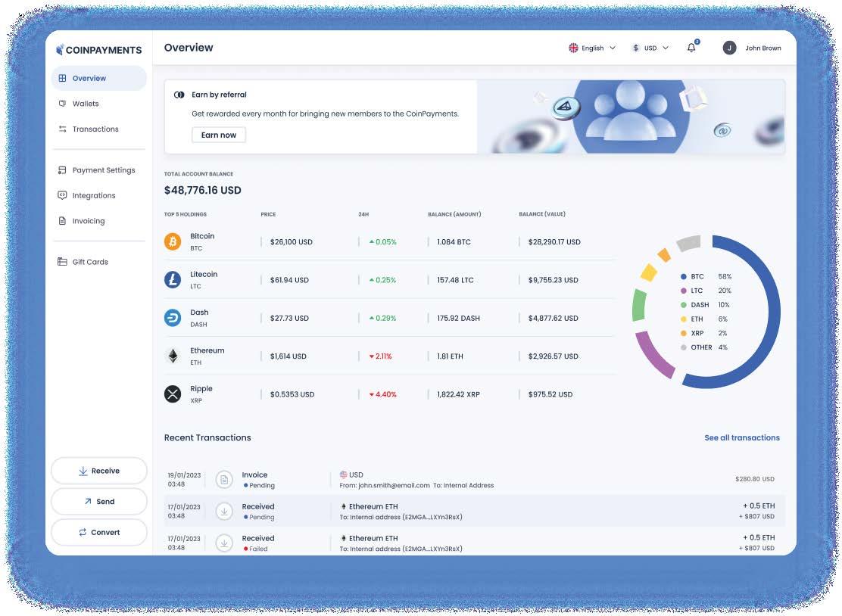This screenshot has width=842, height=616.
Task: Expand the English language dropdown
Action: tap(592, 48)
